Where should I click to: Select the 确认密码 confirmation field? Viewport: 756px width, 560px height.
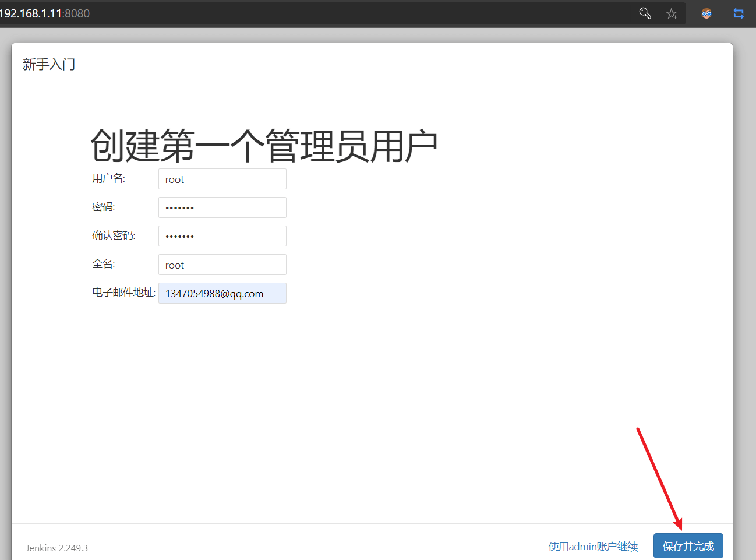222,235
